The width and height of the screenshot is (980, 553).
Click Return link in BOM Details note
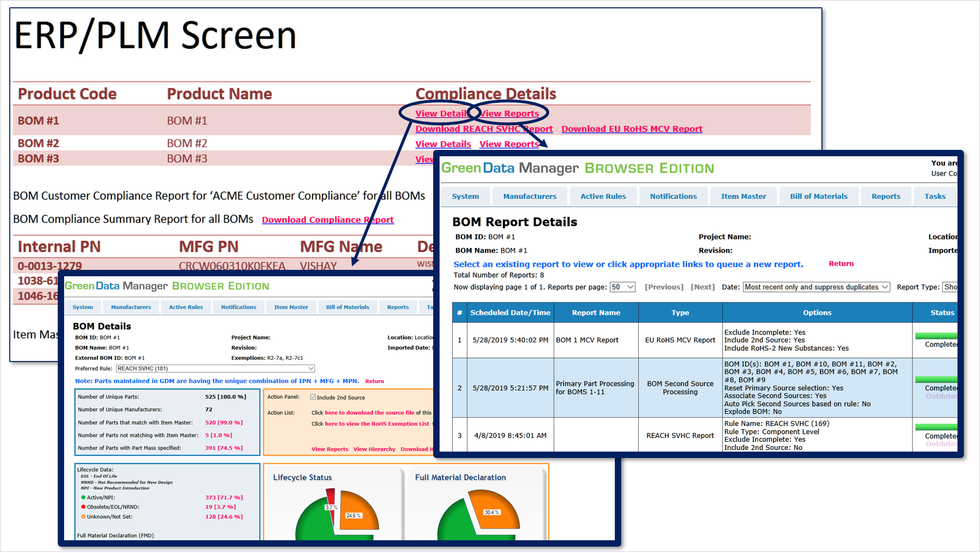pyautogui.click(x=374, y=381)
